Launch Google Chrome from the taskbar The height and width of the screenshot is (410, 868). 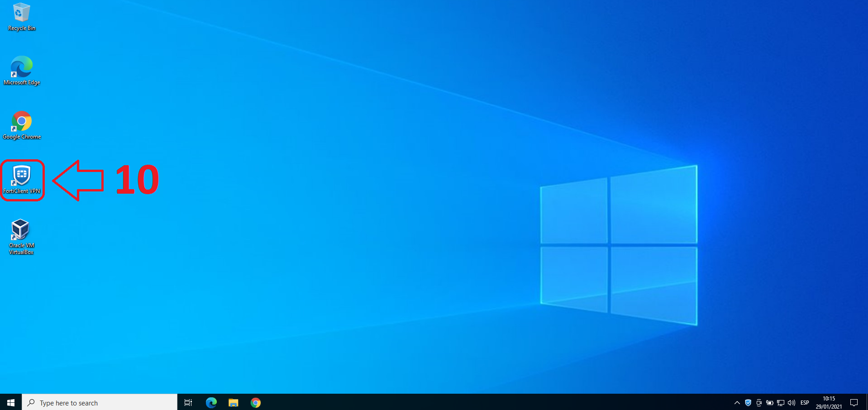(256, 402)
